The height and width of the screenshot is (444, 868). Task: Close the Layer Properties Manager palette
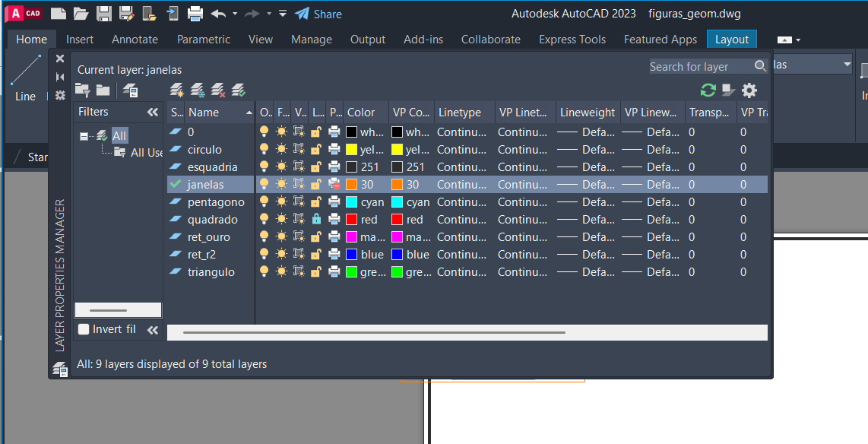click(x=60, y=59)
